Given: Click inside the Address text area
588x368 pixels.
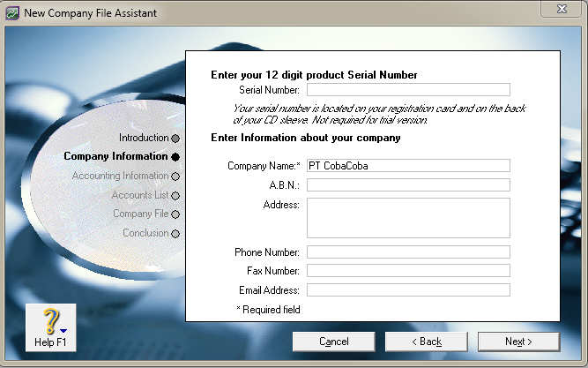Looking at the screenshot, I should (x=408, y=218).
